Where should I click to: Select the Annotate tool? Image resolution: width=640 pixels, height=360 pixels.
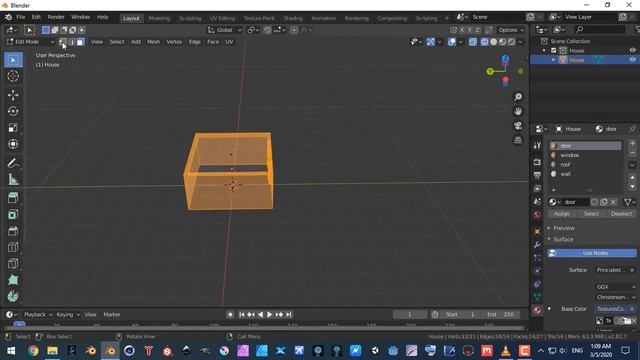13,163
